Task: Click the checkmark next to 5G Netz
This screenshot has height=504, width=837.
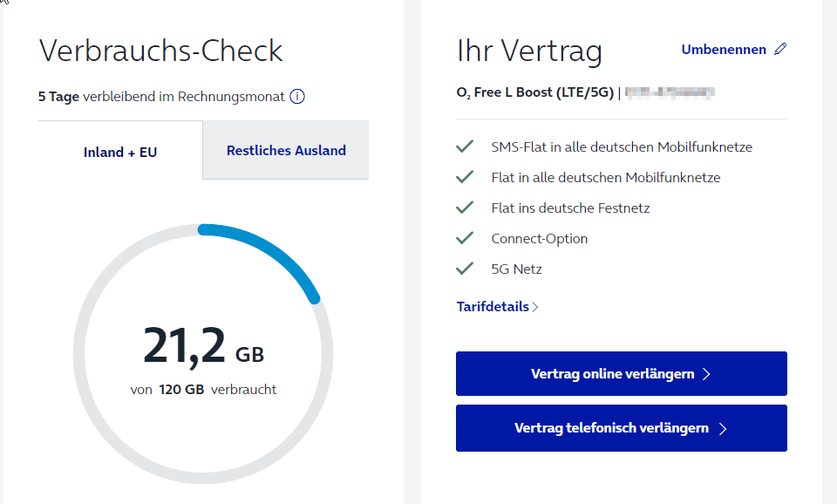Action: click(465, 268)
